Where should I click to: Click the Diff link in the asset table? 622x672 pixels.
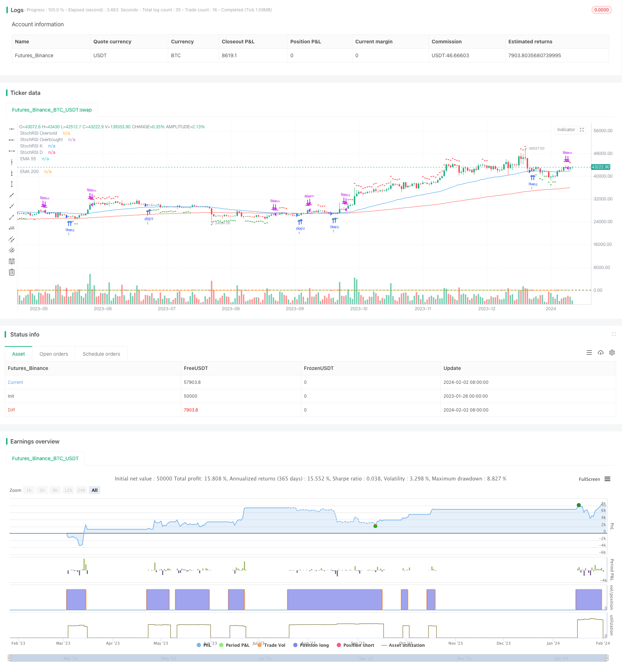pos(11,410)
